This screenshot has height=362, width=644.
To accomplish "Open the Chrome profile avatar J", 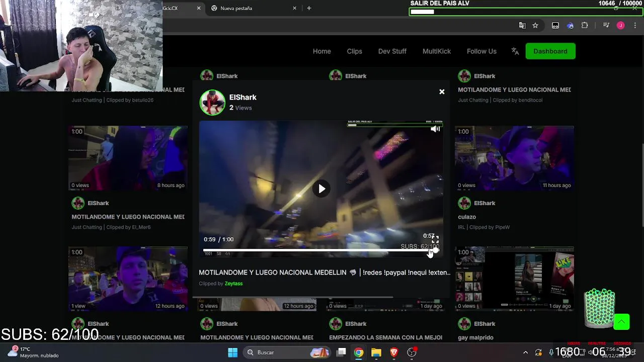I will pos(620,26).
